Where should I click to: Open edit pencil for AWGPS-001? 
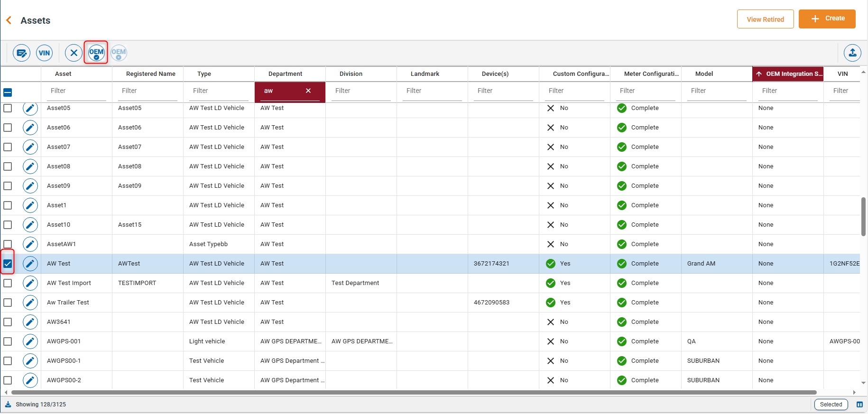30,341
